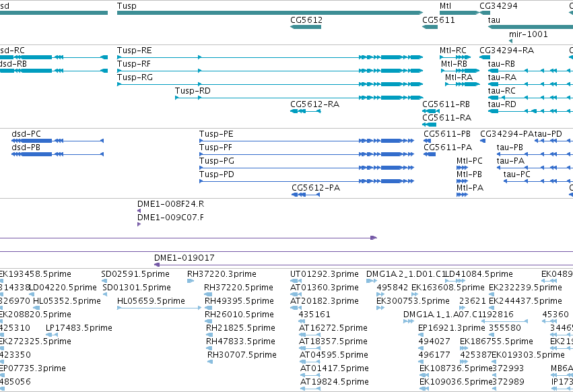Click the AT01360.3prime EST label
This screenshot has height=392, width=573.
[x=325, y=288]
